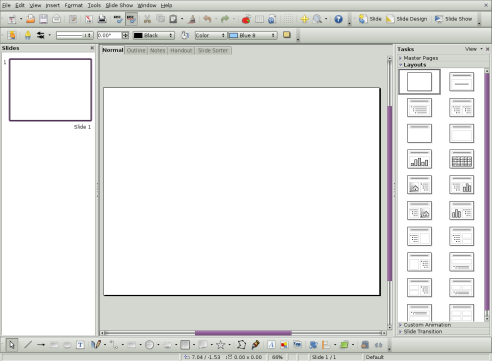The image size is (492, 361).
Task: Toggle Glue Points mode
Action: pos(256,345)
